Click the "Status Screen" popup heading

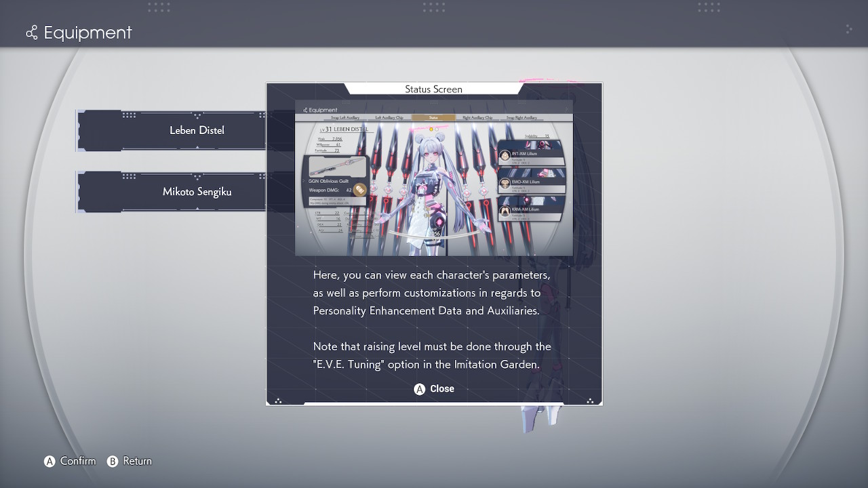coord(434,89)
